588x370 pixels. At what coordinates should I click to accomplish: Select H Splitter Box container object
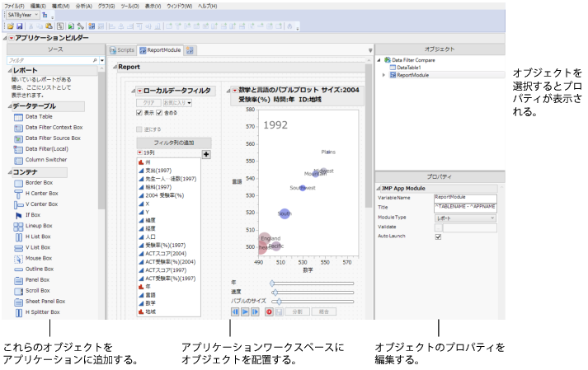[x=37, y=312]
